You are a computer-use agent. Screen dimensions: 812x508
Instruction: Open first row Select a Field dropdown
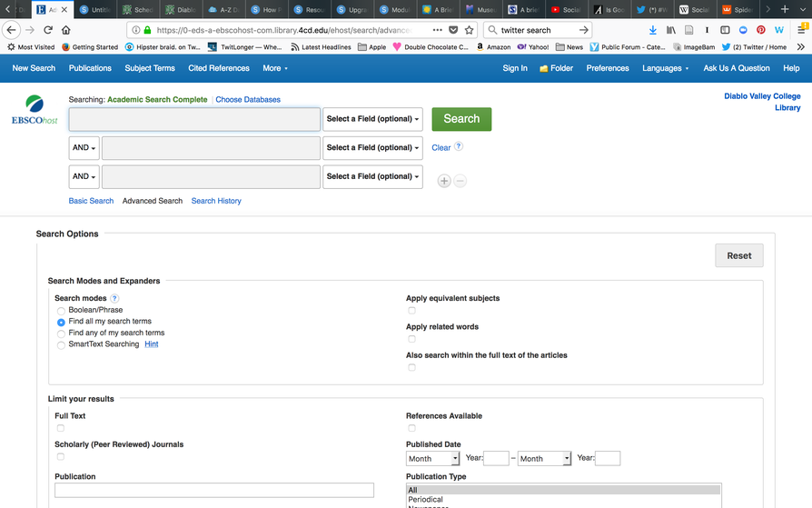[373, 119]
